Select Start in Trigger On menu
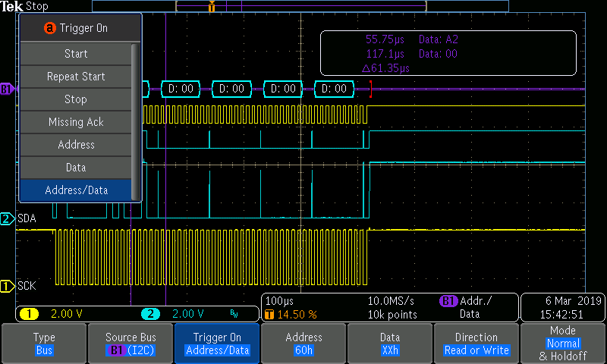 click(x=76, y=54)
